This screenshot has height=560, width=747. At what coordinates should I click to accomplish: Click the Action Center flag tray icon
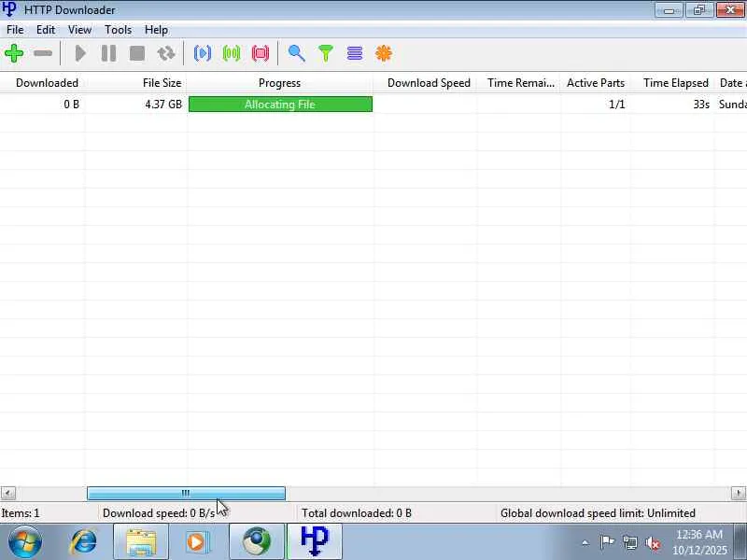point(608,542)
